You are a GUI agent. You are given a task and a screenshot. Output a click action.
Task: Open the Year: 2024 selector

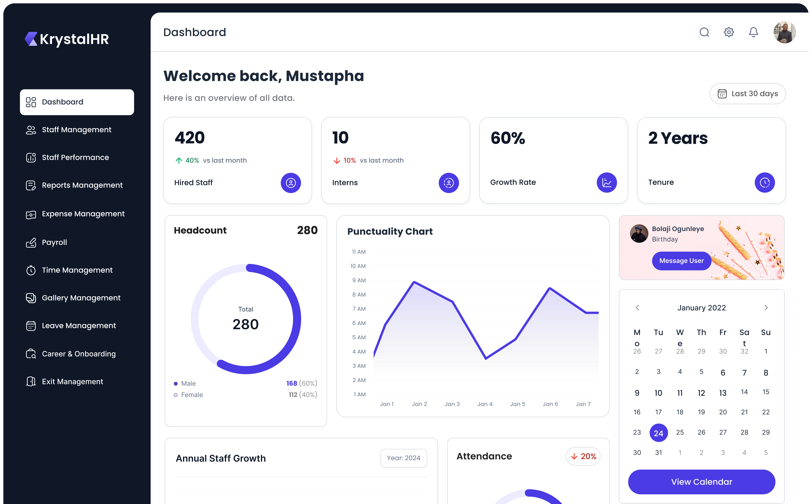tap(403, 458)
